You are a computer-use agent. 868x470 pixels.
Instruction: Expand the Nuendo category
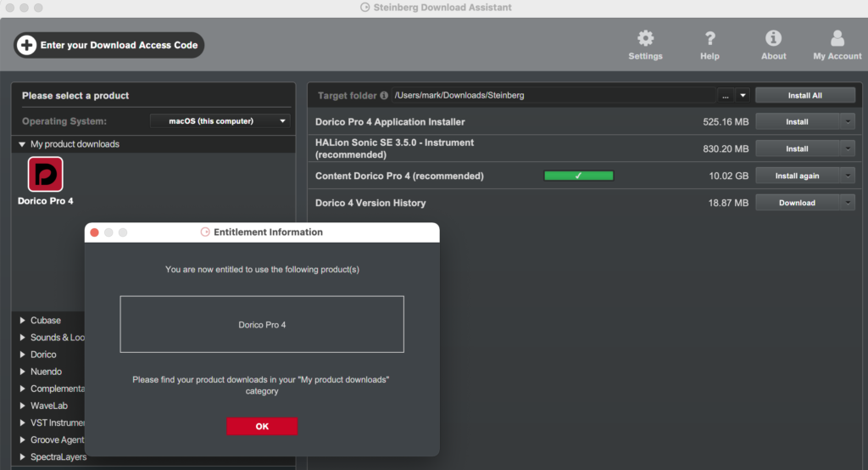22,372
